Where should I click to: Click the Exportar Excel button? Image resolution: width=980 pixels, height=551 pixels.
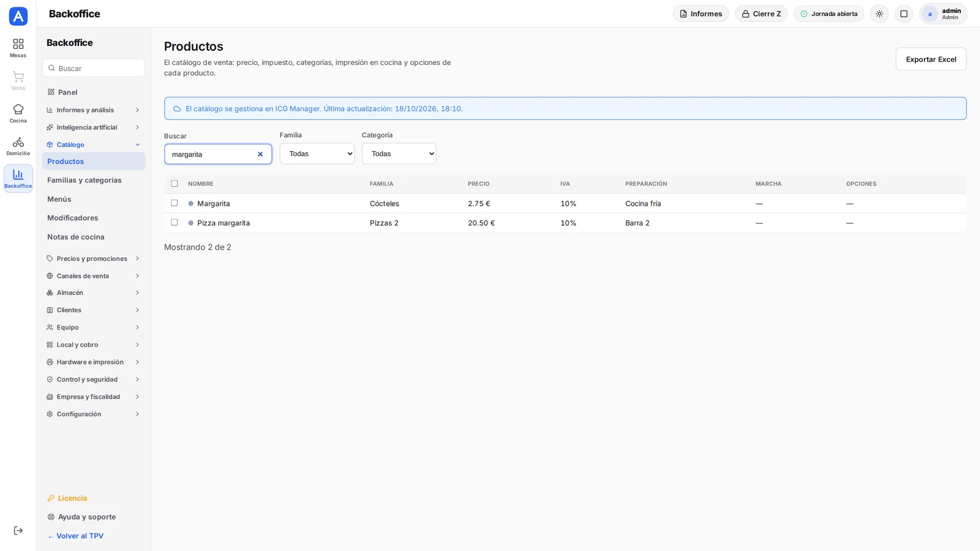931,59
